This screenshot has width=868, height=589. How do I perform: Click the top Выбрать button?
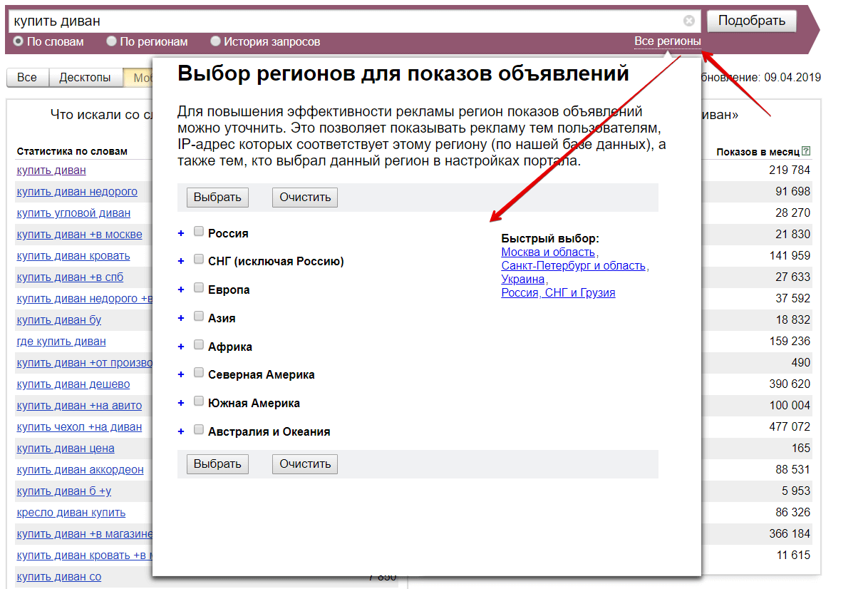pos(217,197)
